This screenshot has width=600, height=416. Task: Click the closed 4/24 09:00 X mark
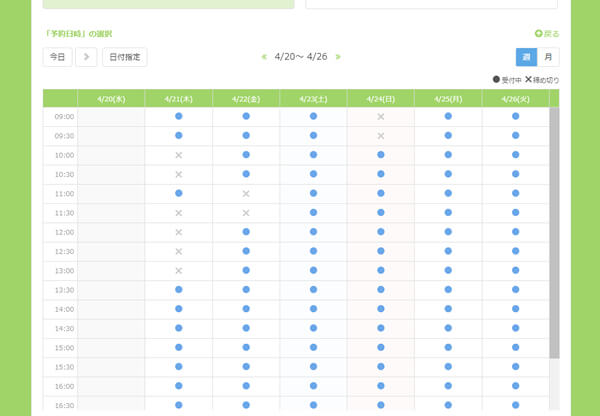pyautogui.click(x=381, y=117)
